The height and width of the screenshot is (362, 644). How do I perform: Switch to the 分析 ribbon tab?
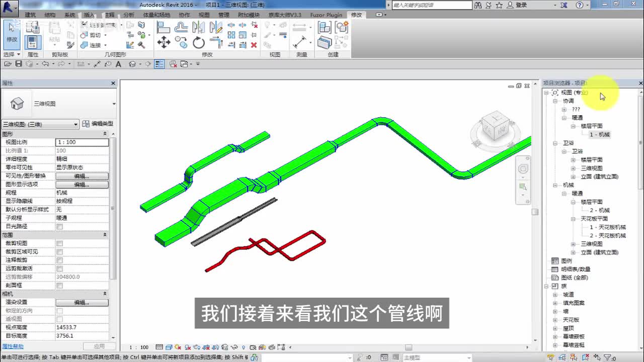click(x=129, y=15)
